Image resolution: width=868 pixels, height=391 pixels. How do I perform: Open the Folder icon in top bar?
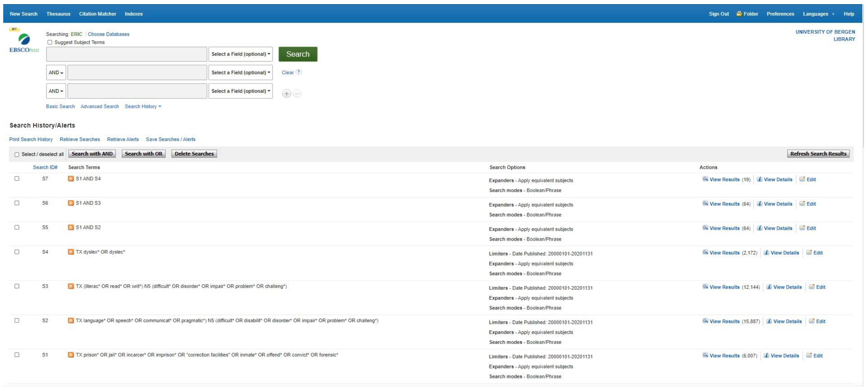(x=739, y=14)
